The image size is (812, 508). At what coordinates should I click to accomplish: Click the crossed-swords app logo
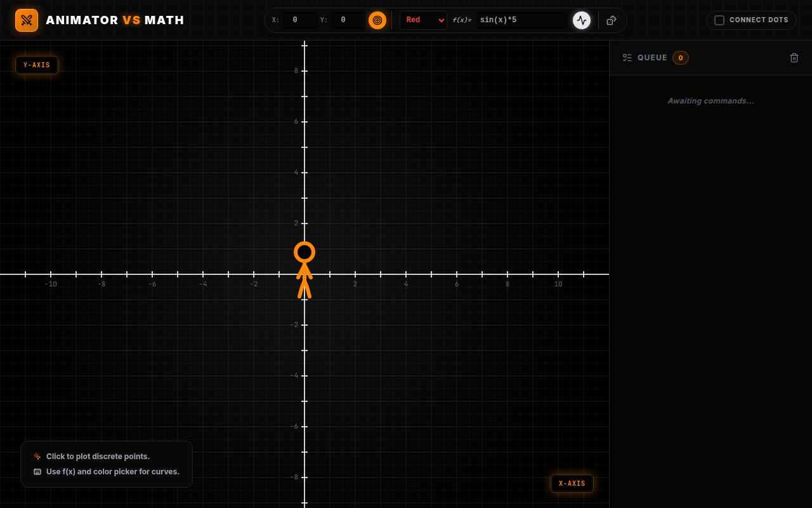pyautogui.click(x=27, y=20)
